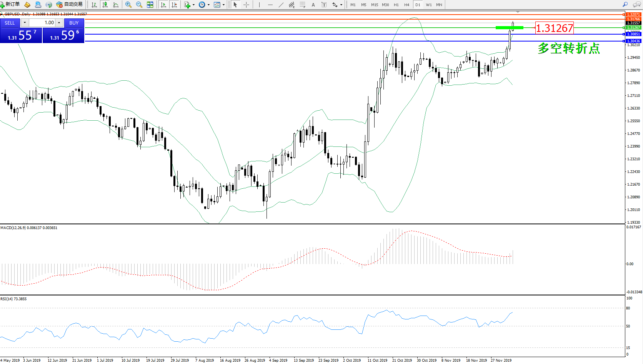The height and width of the screenshot is (364, 643).
Task: Open the indicators list dropdown arrow
Action: tap(193, 5)
